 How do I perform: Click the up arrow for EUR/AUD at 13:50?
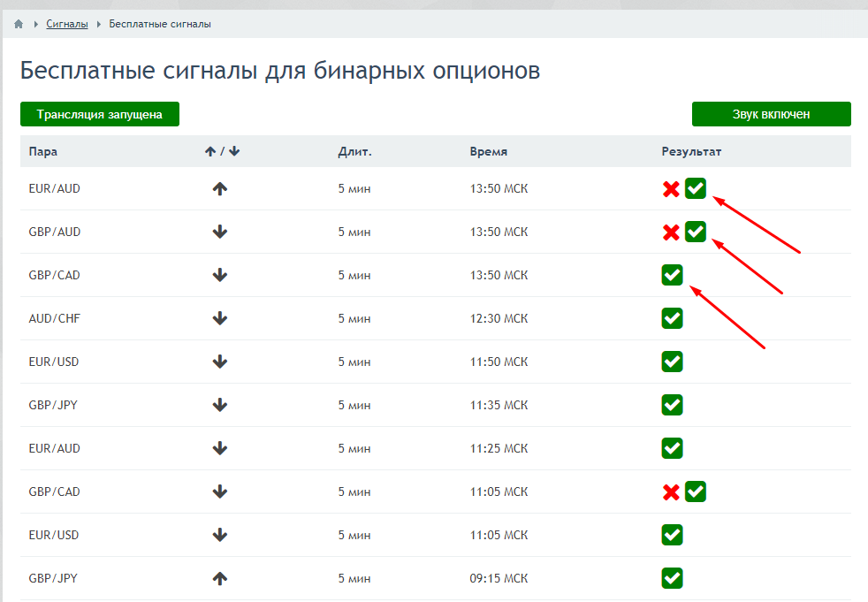point(220,189)
